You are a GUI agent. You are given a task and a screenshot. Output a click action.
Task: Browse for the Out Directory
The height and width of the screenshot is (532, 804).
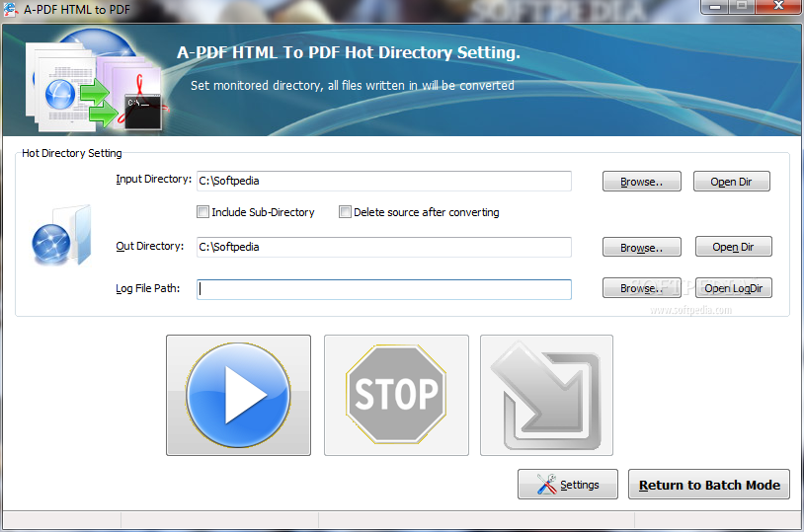[x=641, y=247]
